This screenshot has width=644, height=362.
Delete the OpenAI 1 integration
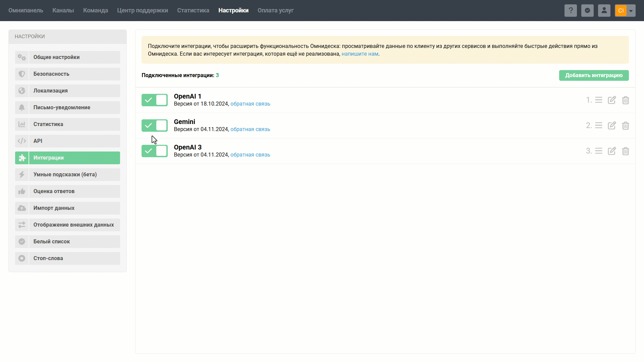(x=626, y=100)
